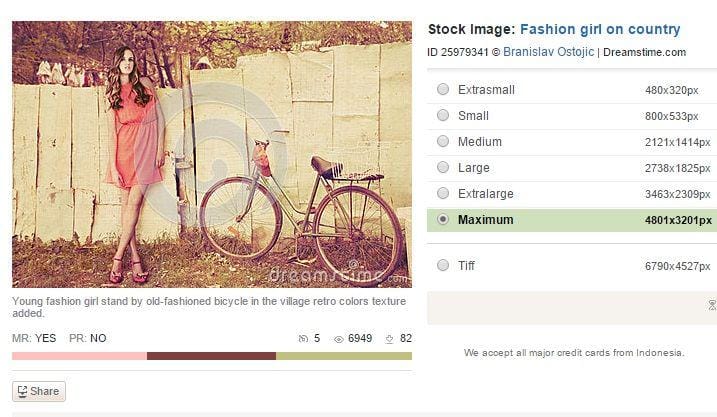Open the Branislav Ostojic author link
This screenshot has height=417, width=717.
click(x=547, y=52)
